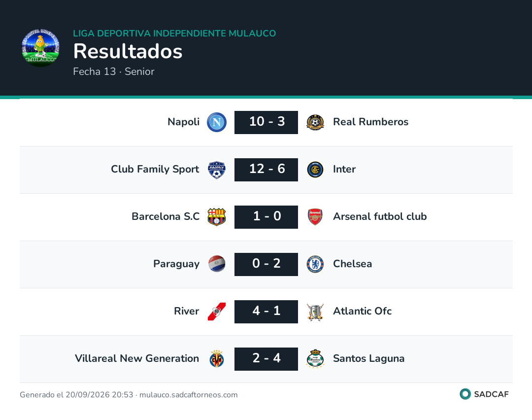Click the SADCAF logo in footer
532x420 pixels.
(484, 394)
